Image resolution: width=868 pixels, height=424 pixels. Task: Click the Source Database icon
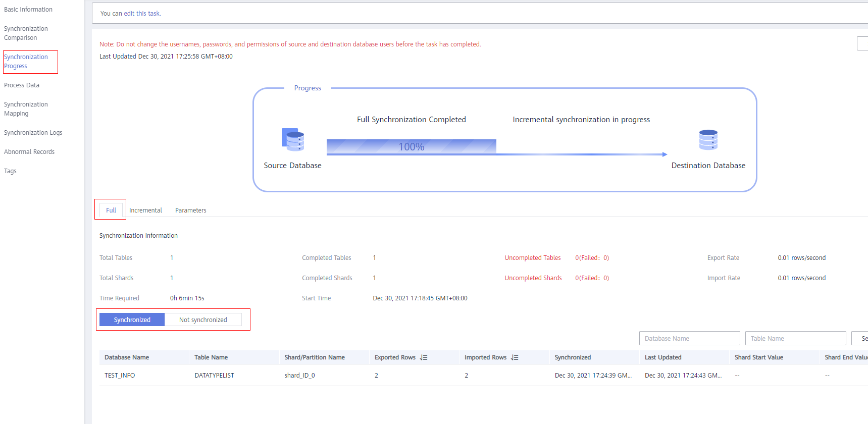(293, 140)
